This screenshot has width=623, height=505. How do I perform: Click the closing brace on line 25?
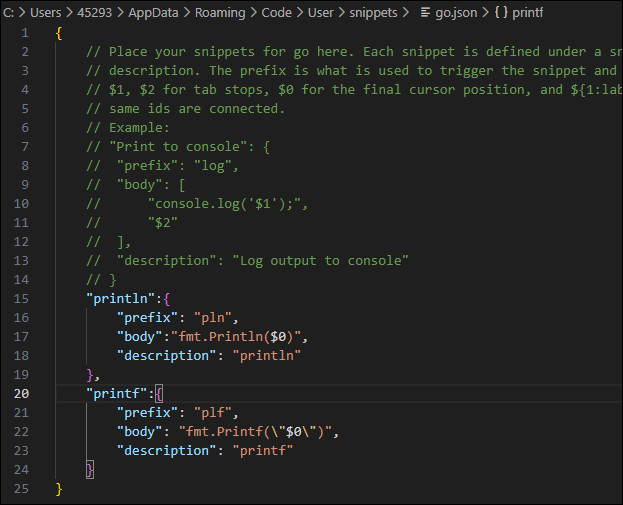[59, 489]
